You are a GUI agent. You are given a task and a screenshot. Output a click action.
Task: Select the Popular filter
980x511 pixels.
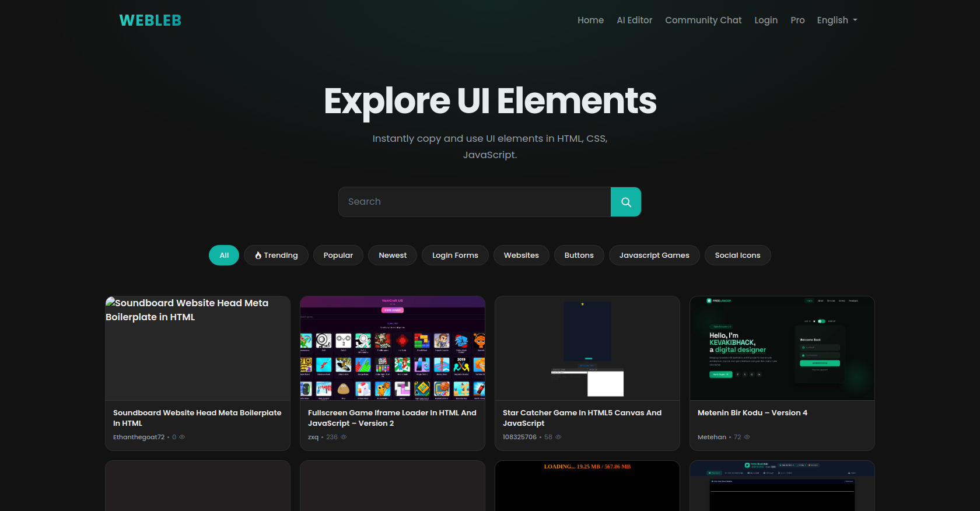pos(338,256)
